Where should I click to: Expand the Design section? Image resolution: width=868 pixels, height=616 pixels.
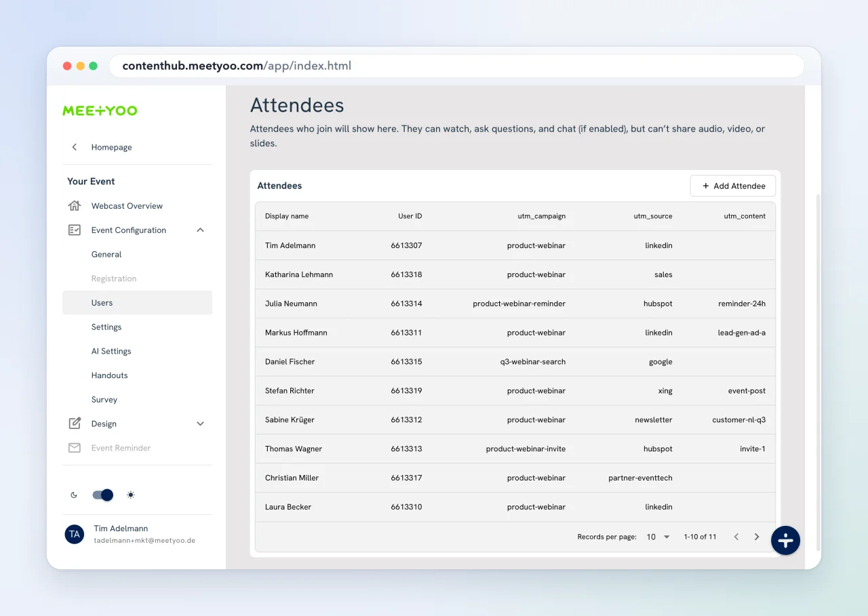coord(200,424)
